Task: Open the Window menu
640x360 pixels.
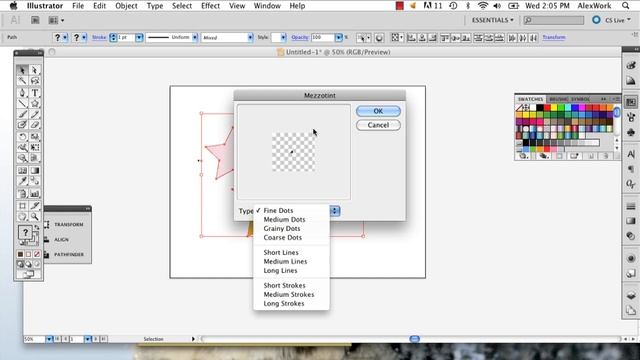Action: [267, 6]
